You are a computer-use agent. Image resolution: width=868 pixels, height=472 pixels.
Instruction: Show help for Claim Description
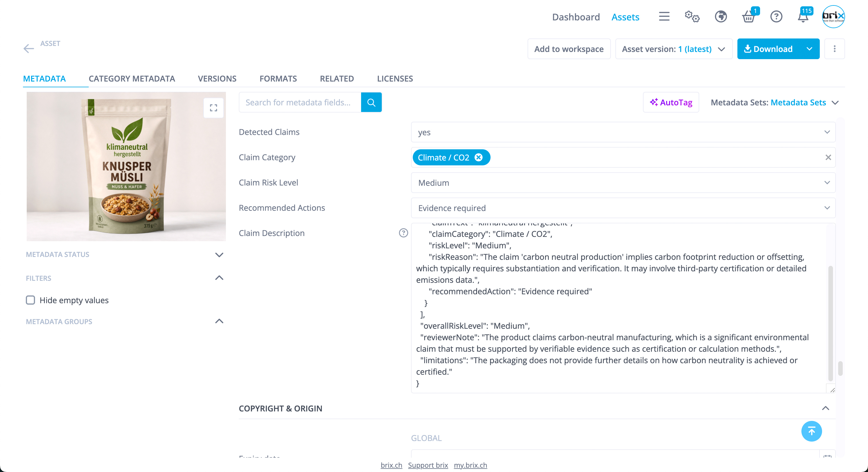coord(403,233)
